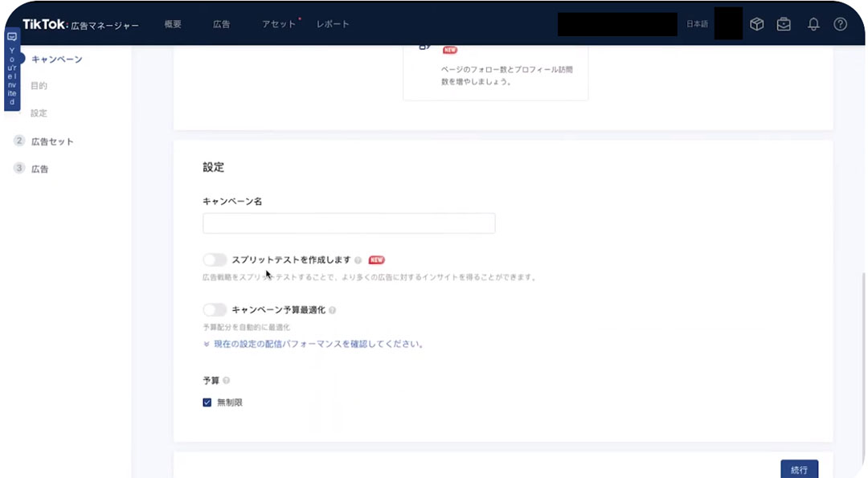Click the help question mark icon
This screenshot has width=868, height=478.
click(x=841, y=23)
